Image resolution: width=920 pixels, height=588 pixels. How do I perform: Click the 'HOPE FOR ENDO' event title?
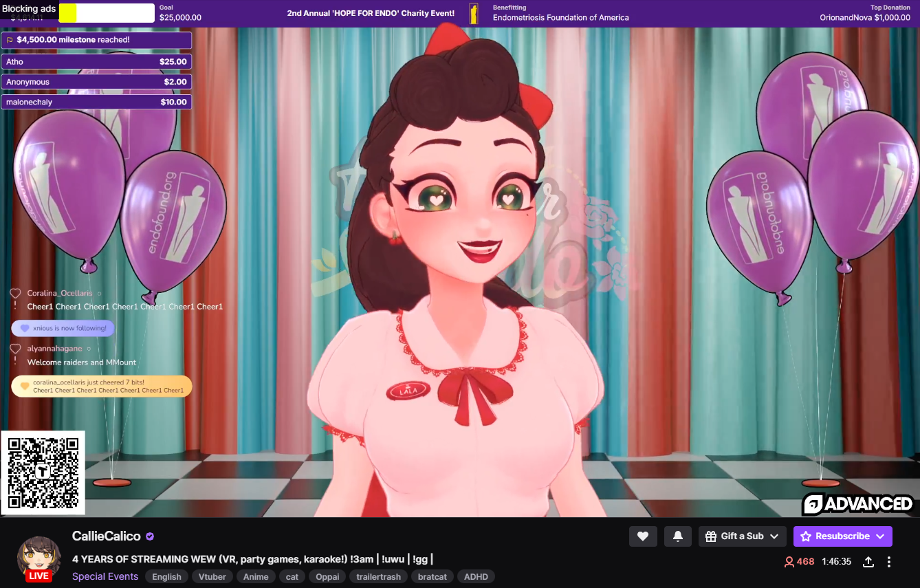click(x=371, y=13)
